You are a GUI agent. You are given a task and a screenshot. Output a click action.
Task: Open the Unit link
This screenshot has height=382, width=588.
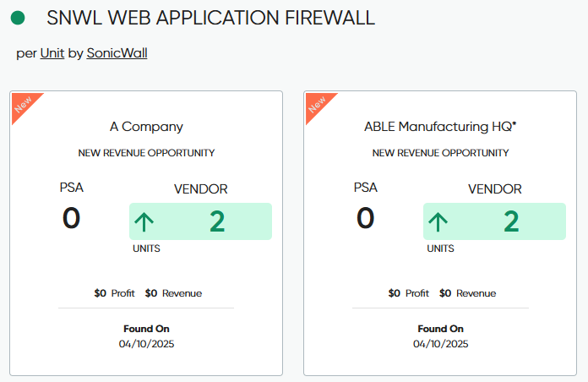(52, 53)
